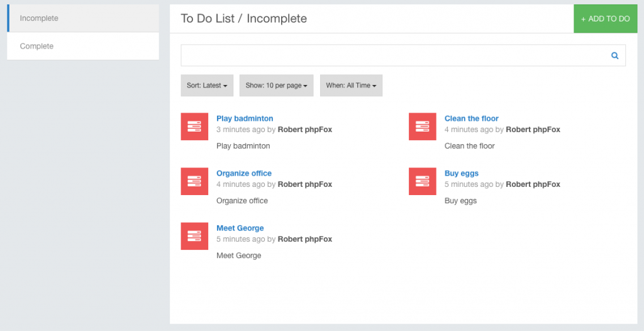Click the red icon beside Play badminton
644x331 pixels.
(194, 126)
